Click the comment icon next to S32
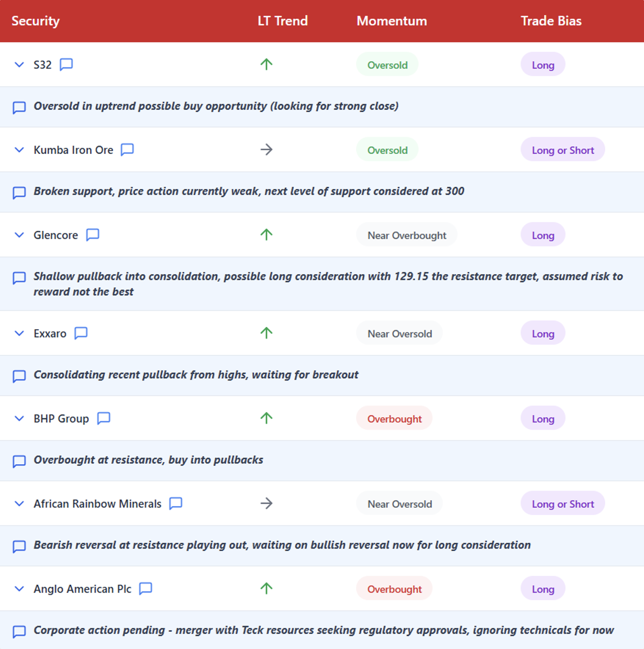Viewport: 644px width, 649px height. point(66,64)
